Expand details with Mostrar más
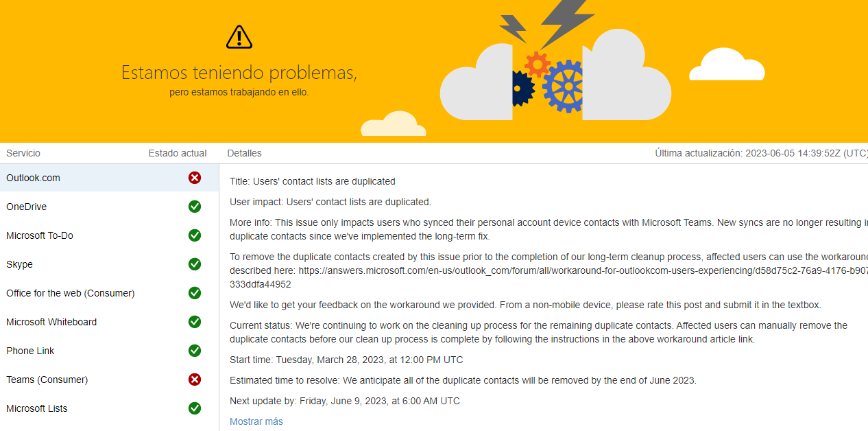 [256, 421]
